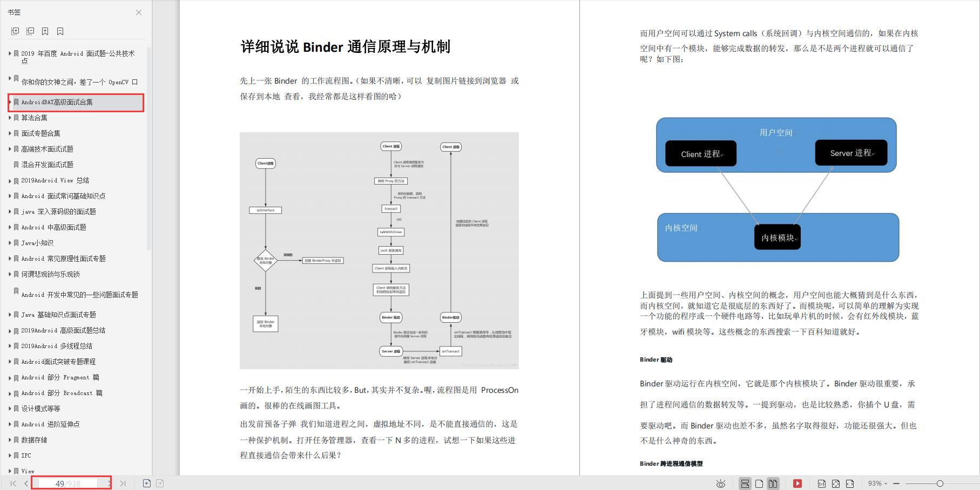Enable single page layout mode
Screen dimensions: 980x490
760,484
